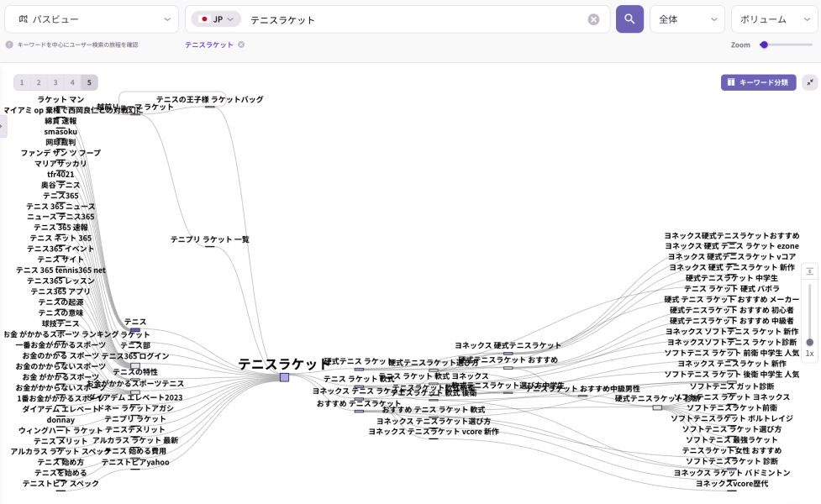Click inside the keyword search input field

(378, 18)
